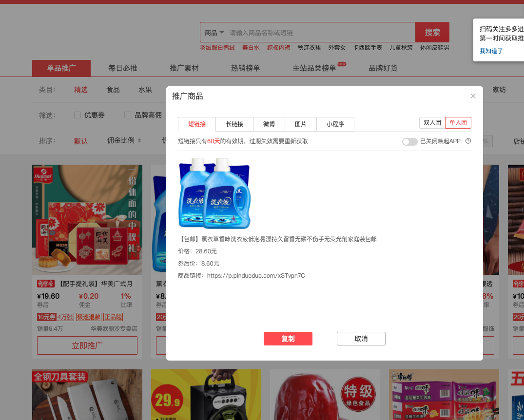Viewport: 524px width, 420px height.
Task: Choose the 单人团 option
Action: [x=458, y=123]
